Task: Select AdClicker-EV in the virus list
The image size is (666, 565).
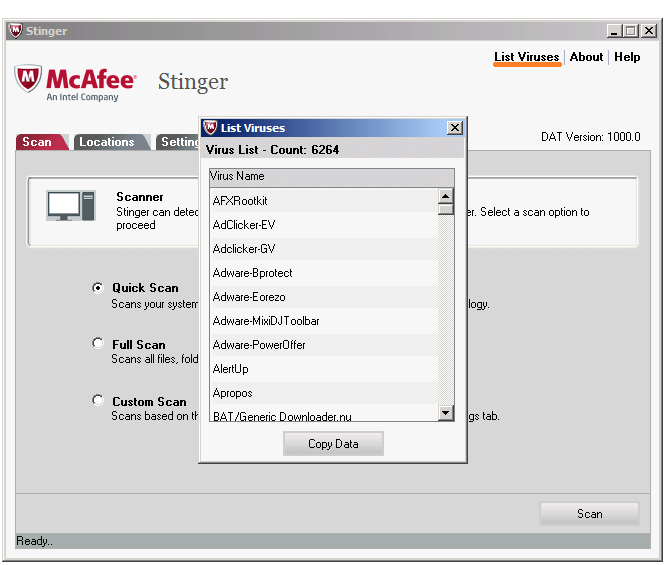Action: pyautogui.click(x=324, y=225)
